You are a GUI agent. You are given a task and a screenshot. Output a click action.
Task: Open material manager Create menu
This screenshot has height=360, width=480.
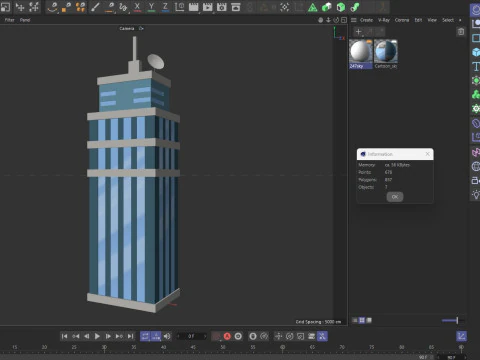click(366, 20)
